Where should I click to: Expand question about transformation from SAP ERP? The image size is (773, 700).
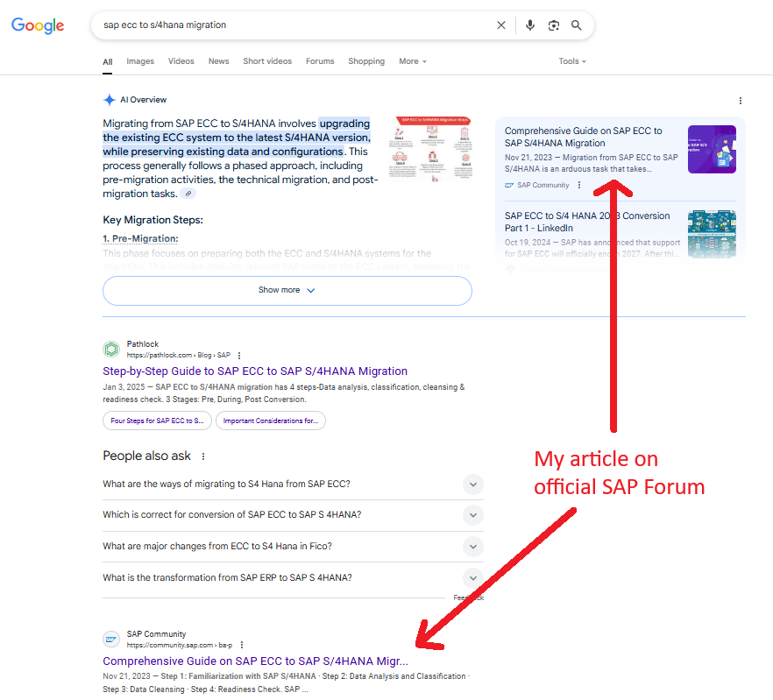coord(293,577)
